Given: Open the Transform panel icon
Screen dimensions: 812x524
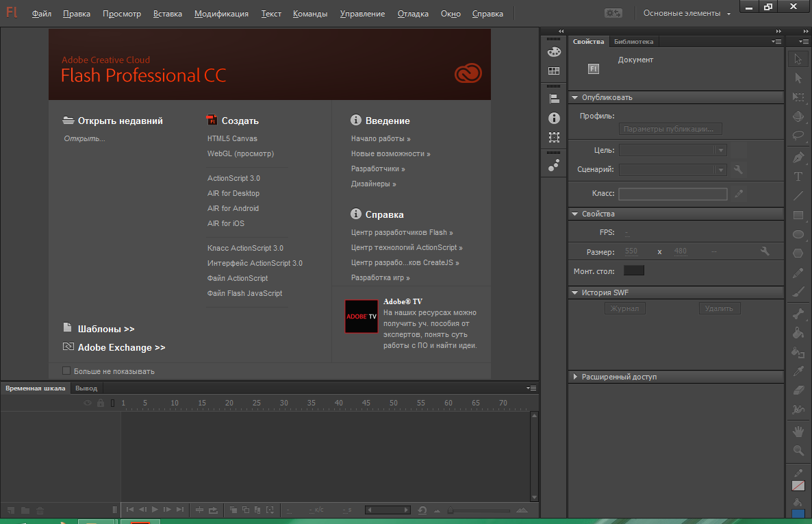Looking at the screenshot, I should point(554,138).
